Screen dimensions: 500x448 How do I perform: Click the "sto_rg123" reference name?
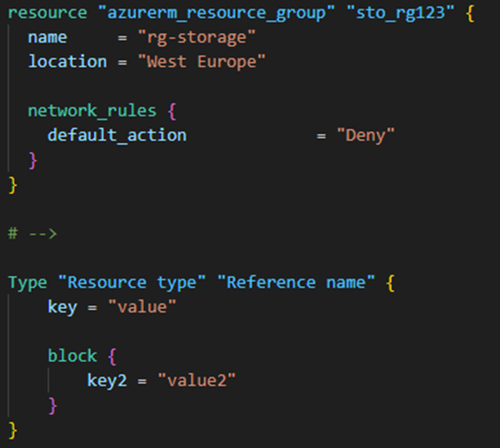coord(400,14)
